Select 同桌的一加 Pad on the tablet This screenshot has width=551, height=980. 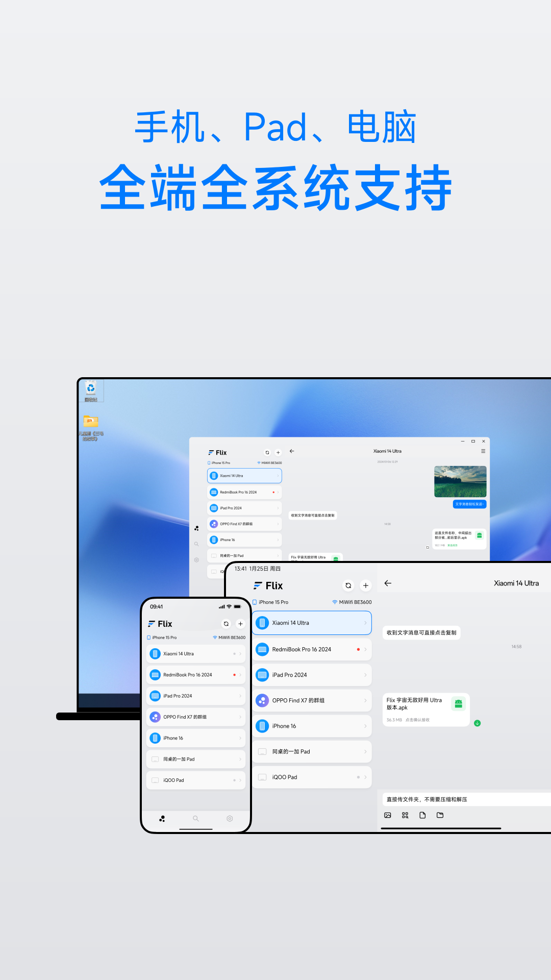tap(312, 751)
